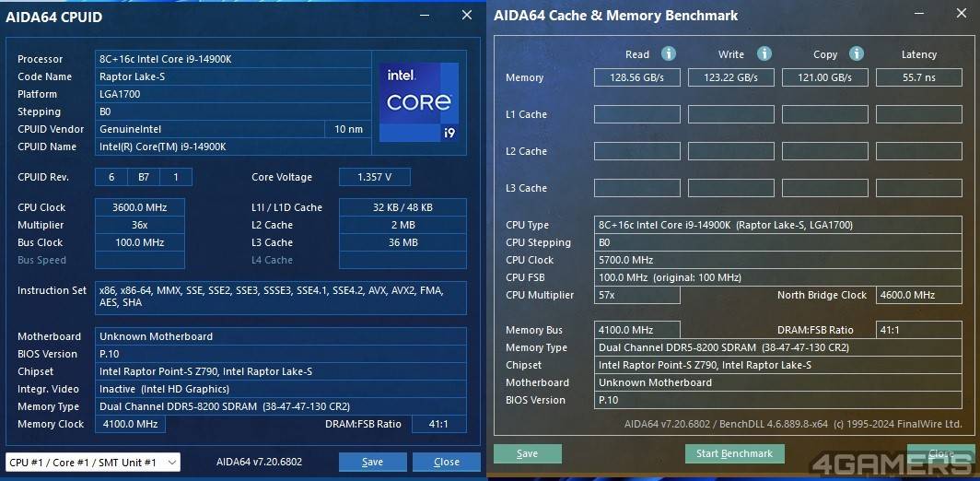Click Bus Clock value 100.0 MHz in CPUID

tap(139, 242)
